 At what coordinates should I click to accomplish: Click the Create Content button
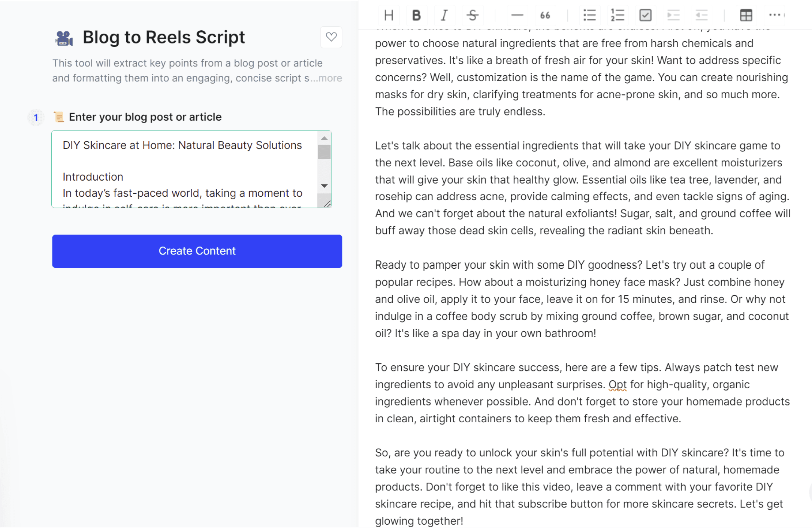(x=197, y=251)
